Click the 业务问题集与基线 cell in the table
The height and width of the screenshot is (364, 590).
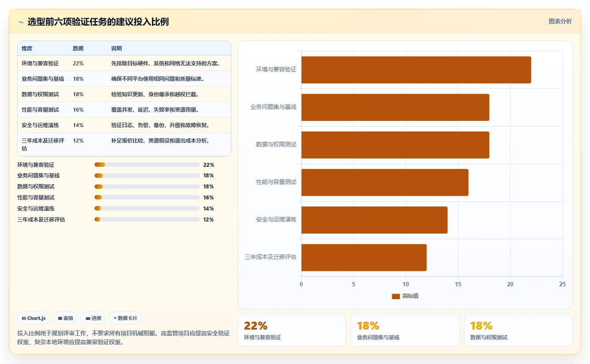[x=43, y=79]
